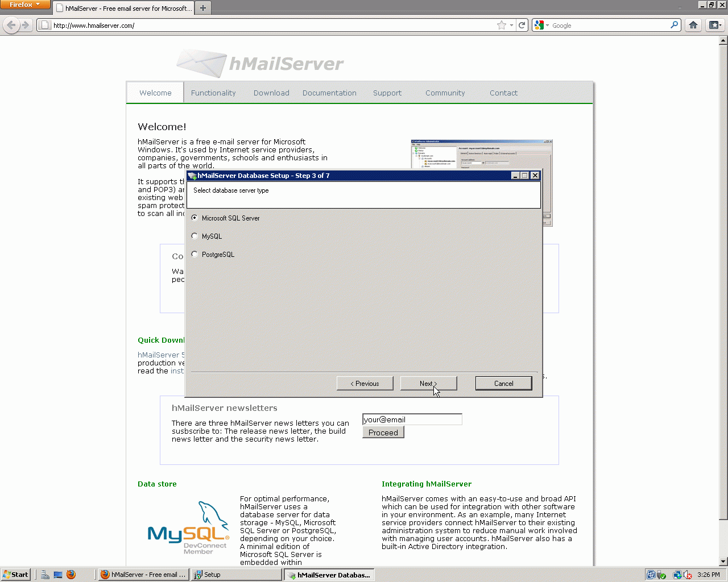Select the Microsoft SQL Server radio button
The image size is (728, 582).
pos(195,218)
